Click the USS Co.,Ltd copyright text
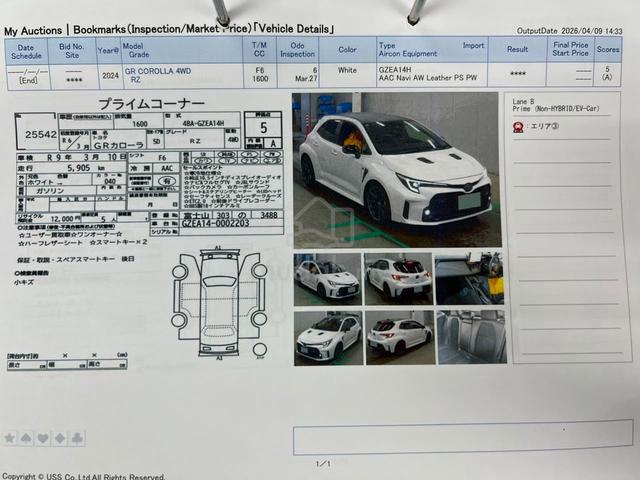This screenshot has width=640, height=480. click(x=84, y=476)
